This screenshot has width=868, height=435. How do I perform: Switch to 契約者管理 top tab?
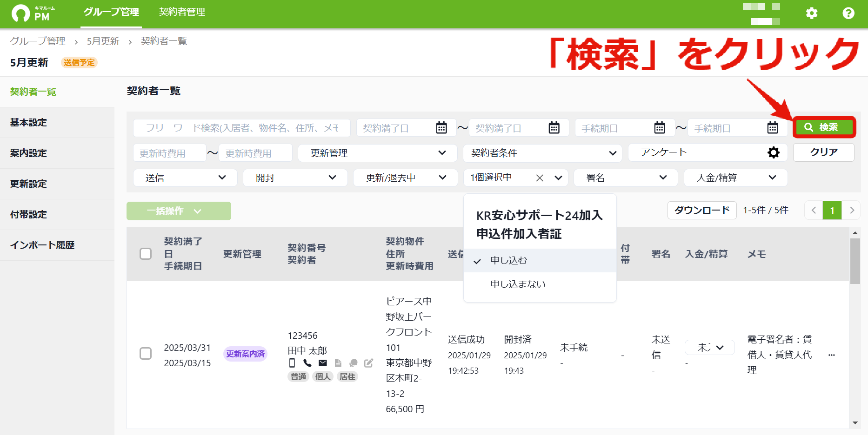click(182, 12)
